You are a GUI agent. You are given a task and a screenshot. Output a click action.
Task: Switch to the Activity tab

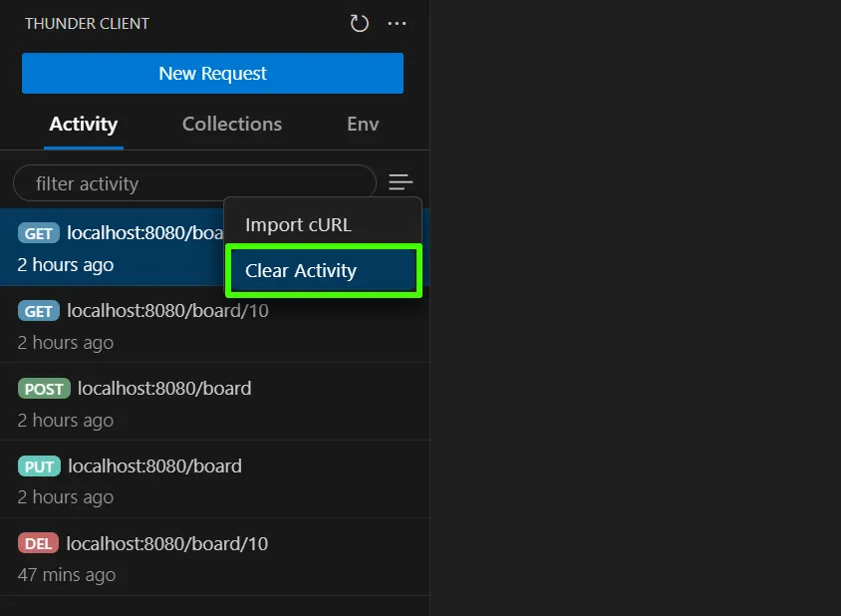83,124
